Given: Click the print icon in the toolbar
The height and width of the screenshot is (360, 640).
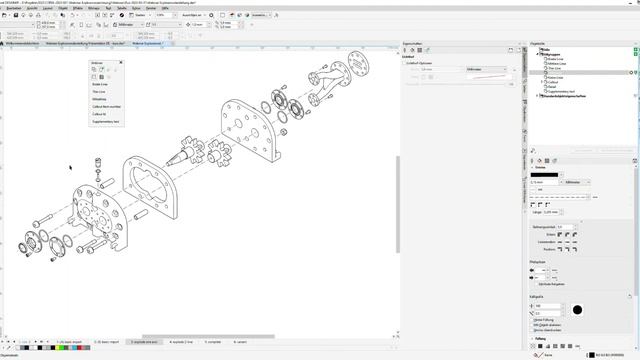Looking at the screenshot, I should point(38,15).
